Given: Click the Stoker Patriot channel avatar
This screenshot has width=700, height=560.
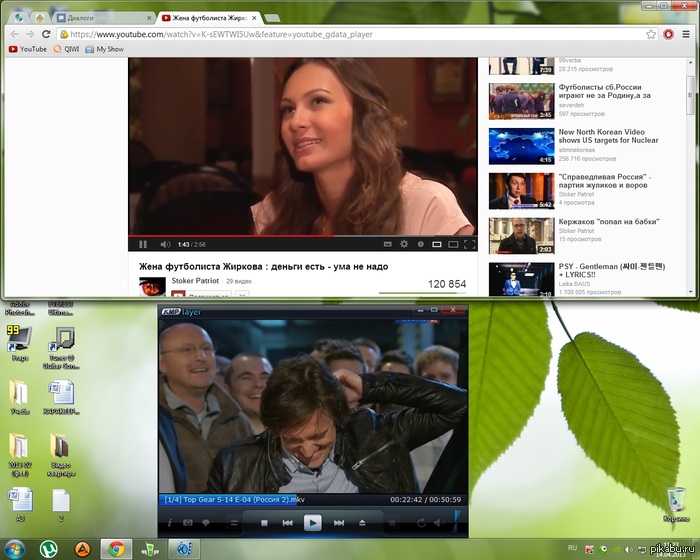Looking at the screenshot, I should click(152, 286).
